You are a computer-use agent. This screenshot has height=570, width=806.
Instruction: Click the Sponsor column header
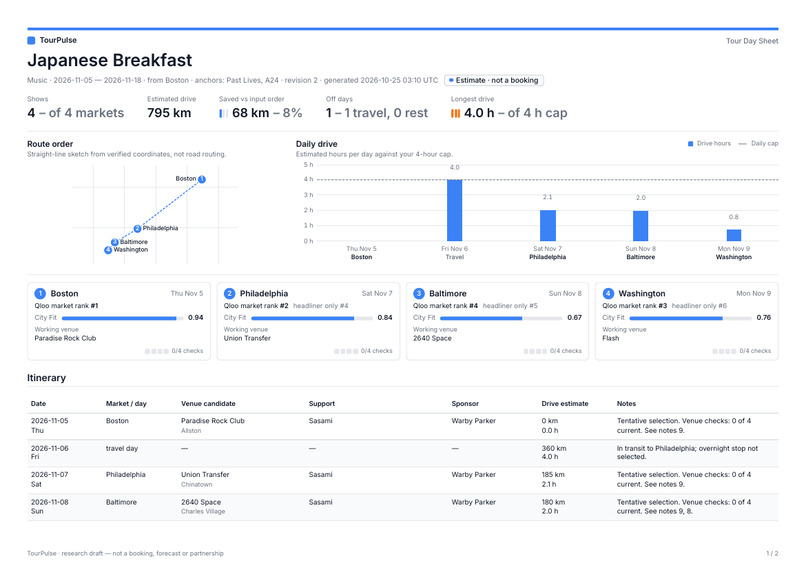(465, 403)
